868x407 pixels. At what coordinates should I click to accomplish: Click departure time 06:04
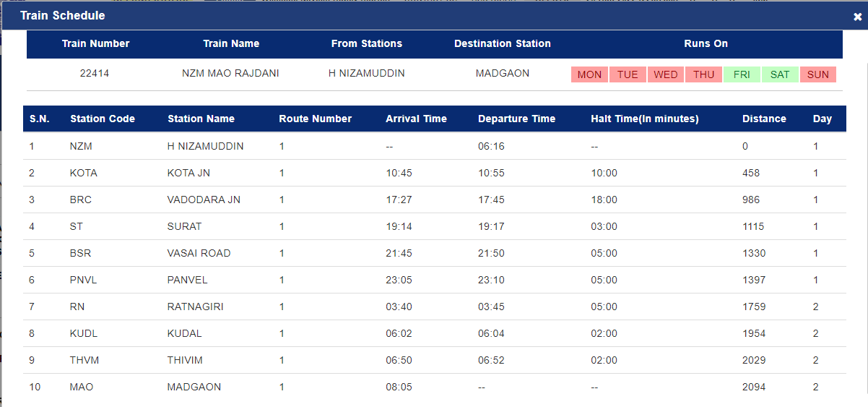(x=491, y=333)
